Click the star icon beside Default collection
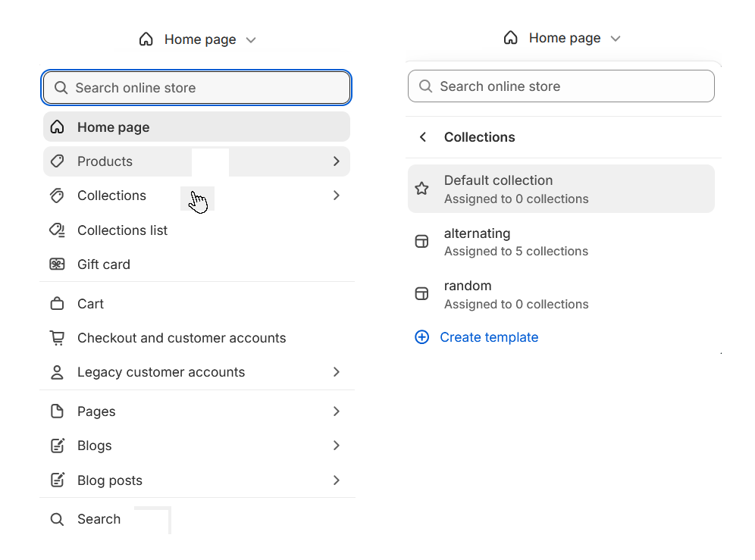The height and width of the screenshot is (560, 755). tap(421, 189)
